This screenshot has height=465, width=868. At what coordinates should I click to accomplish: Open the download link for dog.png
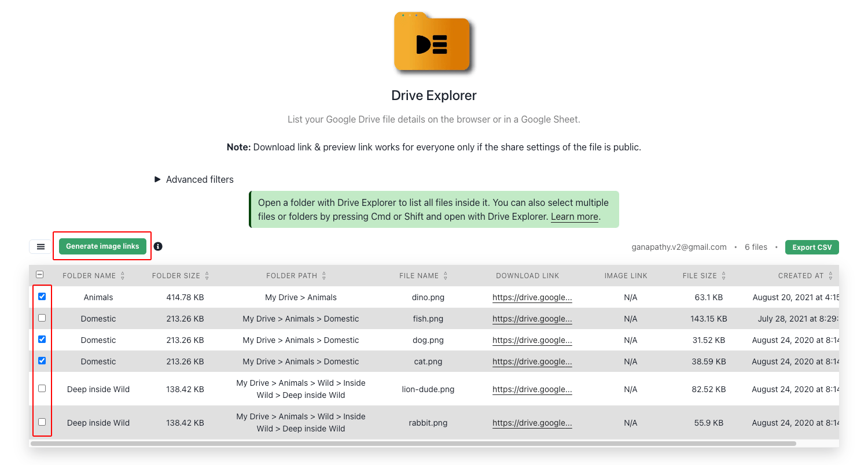(x=532, y=340)
